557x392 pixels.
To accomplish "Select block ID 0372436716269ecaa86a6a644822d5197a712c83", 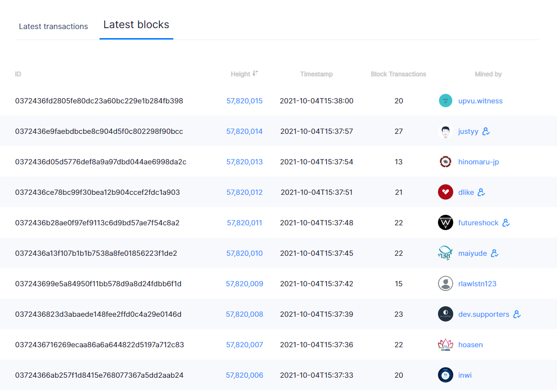I will tap(99, 345).
